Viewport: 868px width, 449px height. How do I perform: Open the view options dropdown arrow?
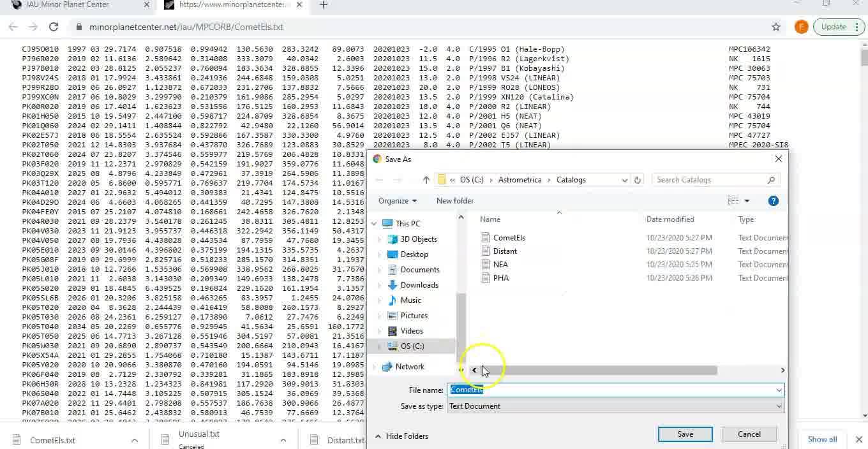(x=747, y=201)
